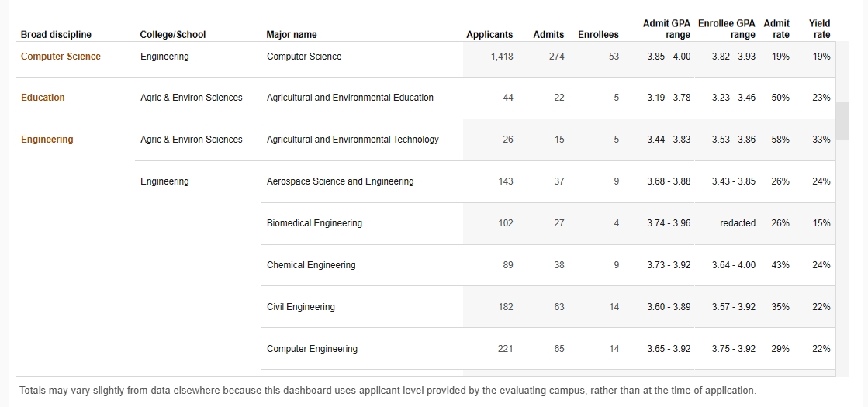The width and height of the screenshot is (868, 407).
Task: Click the College/School column header
Action: coord(173,35)
